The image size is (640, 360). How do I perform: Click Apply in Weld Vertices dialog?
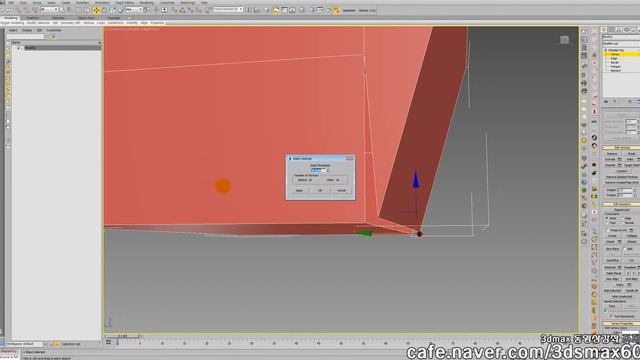299,190
